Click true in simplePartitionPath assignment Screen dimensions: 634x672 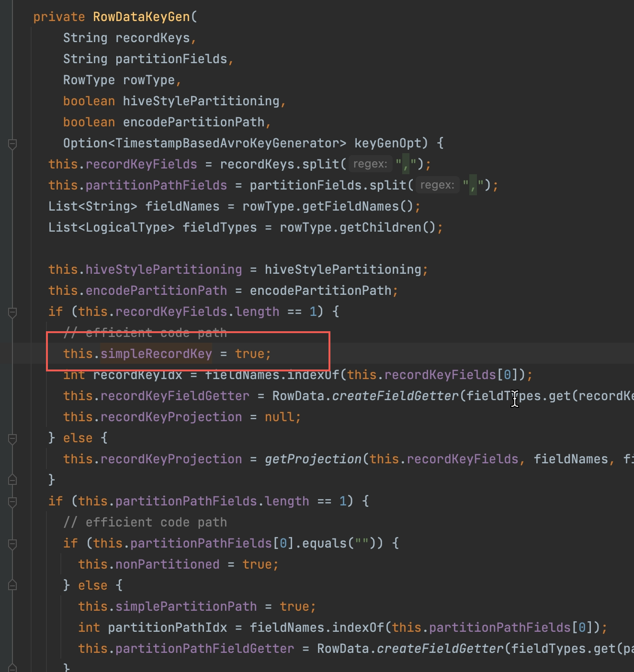coord(294,606)
